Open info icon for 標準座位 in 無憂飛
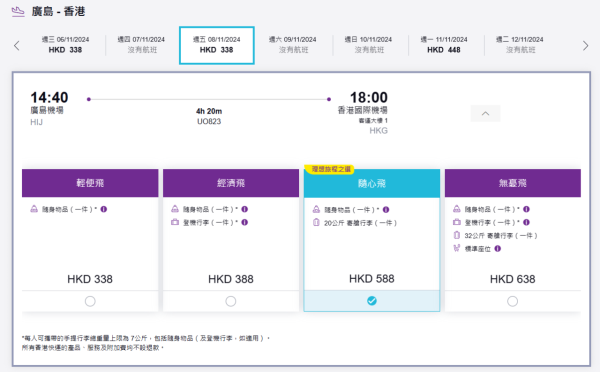 click(497, 248)
